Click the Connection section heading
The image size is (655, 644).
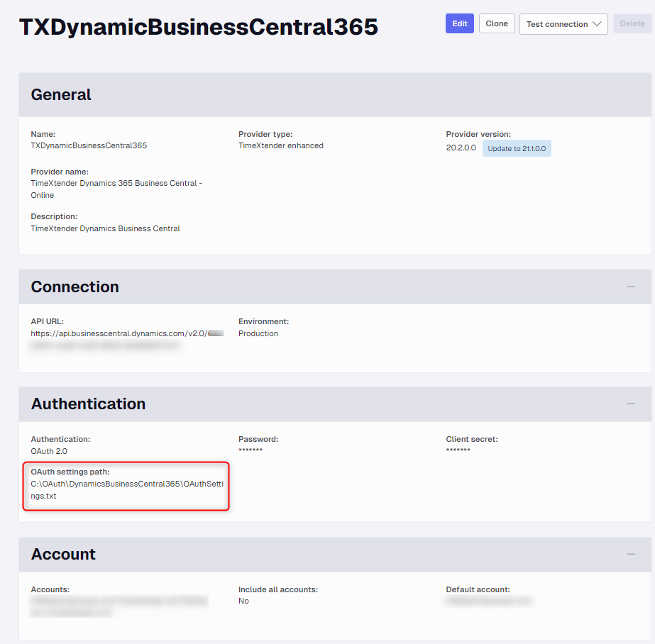point(75,287)
